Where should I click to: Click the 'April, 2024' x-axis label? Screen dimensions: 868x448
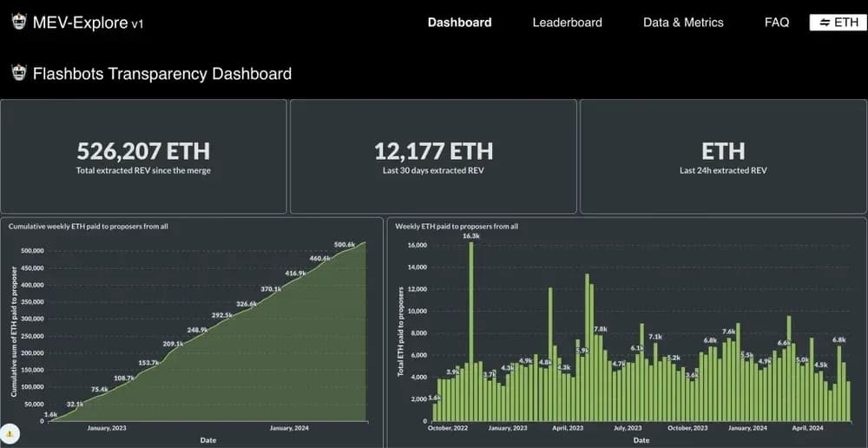point(808,428)
